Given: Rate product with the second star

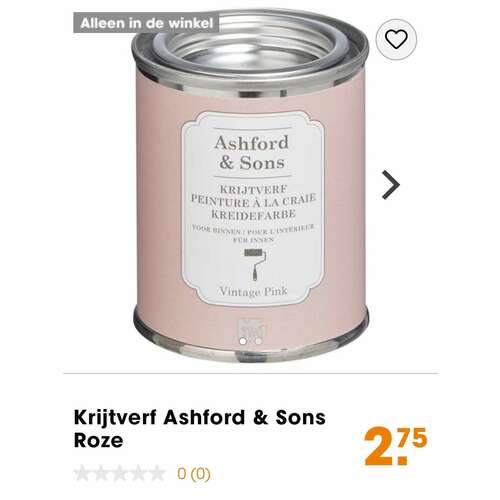Looking at the screenshot, I should [101, 473].
